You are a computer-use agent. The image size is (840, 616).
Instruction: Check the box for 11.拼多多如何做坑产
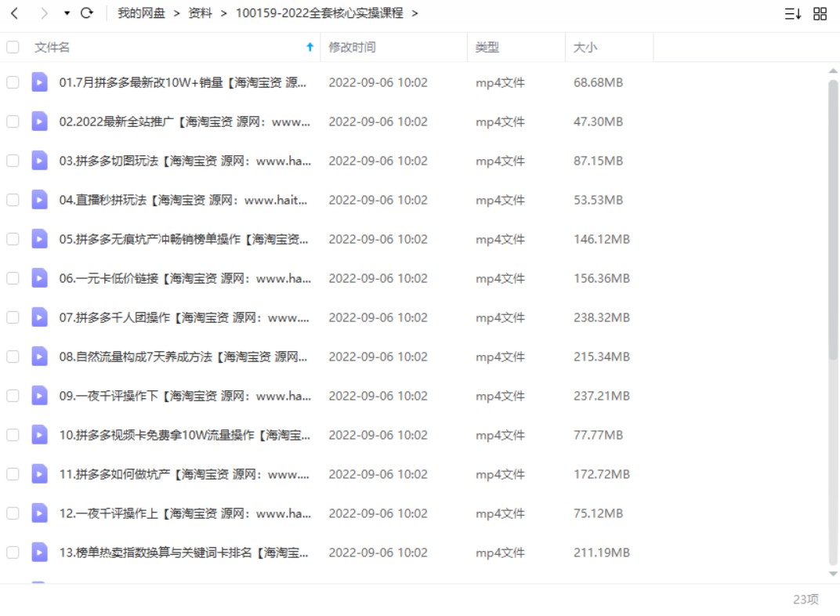(x=13, y=474)
